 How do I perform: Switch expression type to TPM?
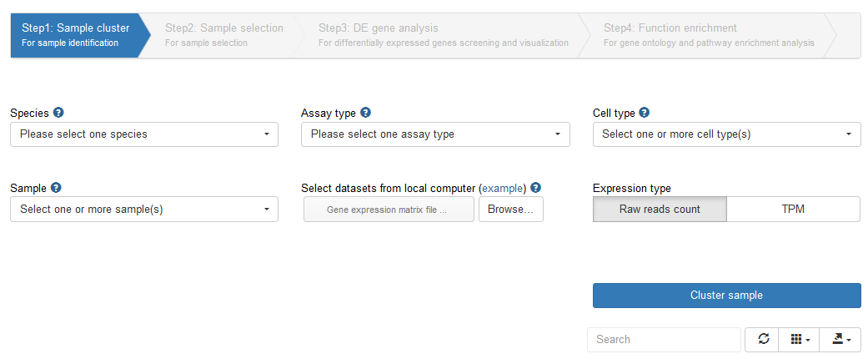pyautogui.click(x=793, y=210)
